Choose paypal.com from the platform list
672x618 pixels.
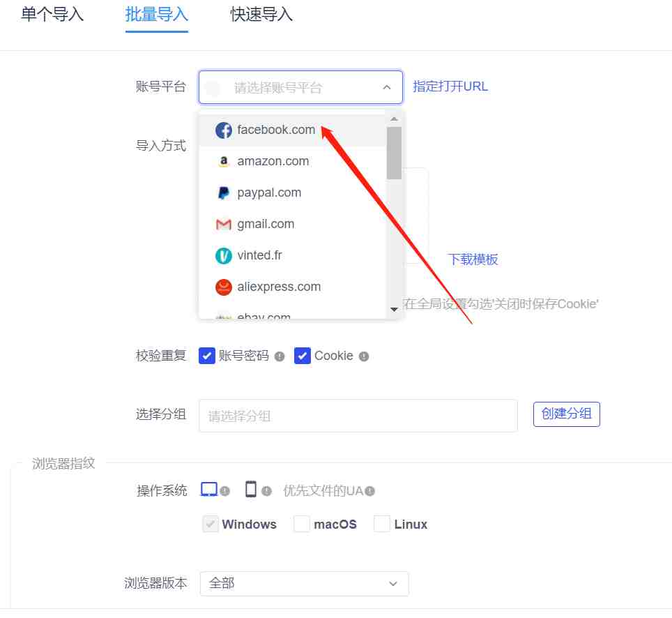(293, 193)
